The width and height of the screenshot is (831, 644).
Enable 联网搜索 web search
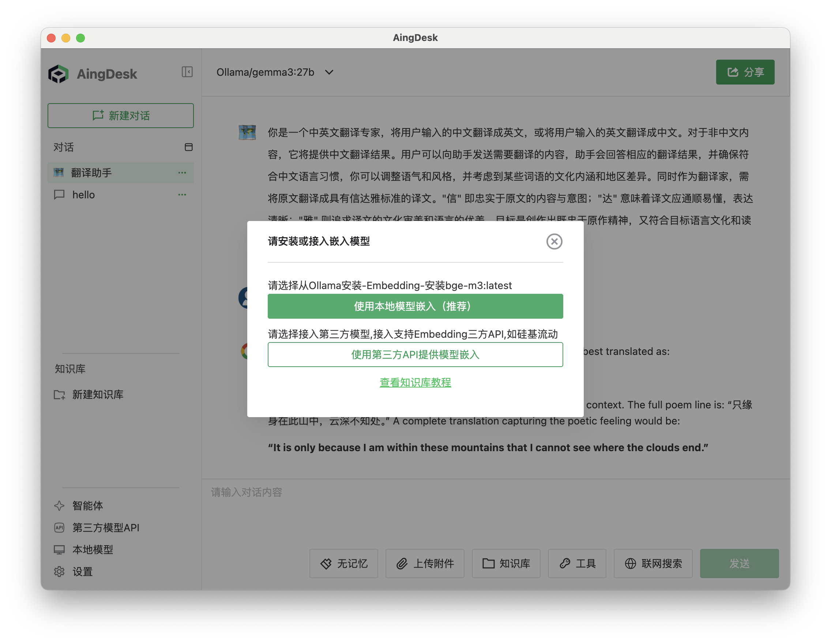pyautogui.click(x=653, y=564)
